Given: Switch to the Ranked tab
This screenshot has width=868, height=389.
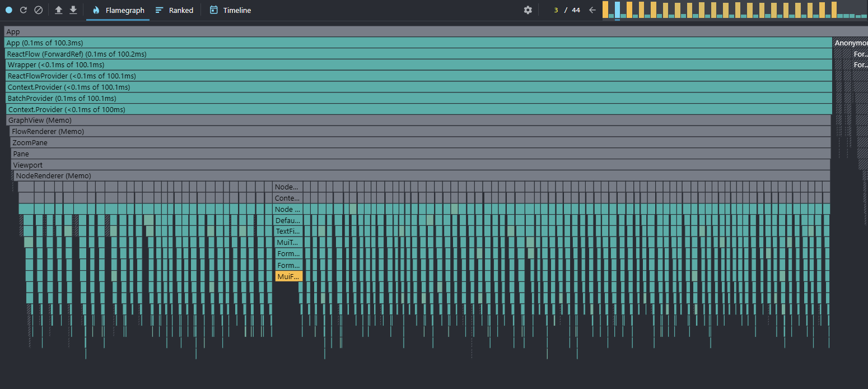Looking at the screenshot, I should coord(175,10).
